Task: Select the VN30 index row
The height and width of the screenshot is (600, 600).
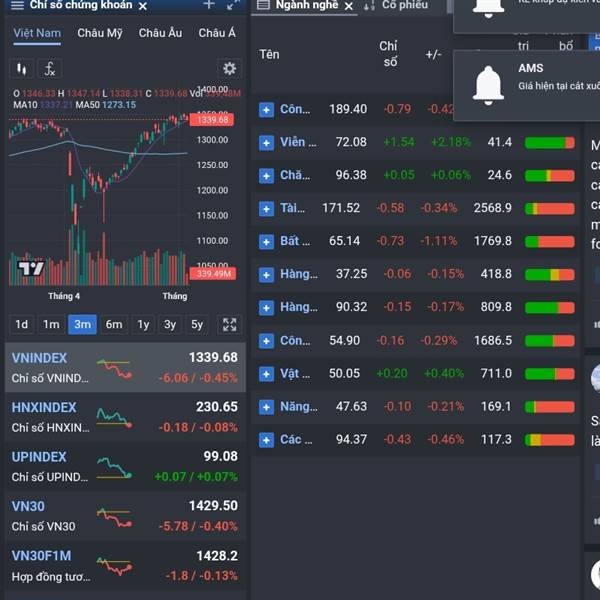Action: pos(125,516)
